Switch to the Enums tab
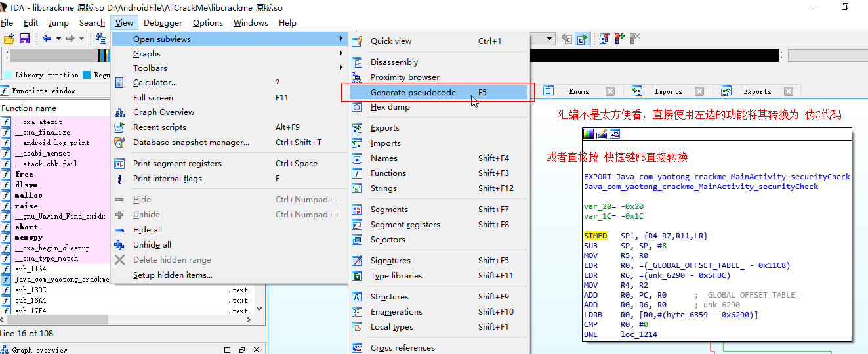 [x=579, y=91]
